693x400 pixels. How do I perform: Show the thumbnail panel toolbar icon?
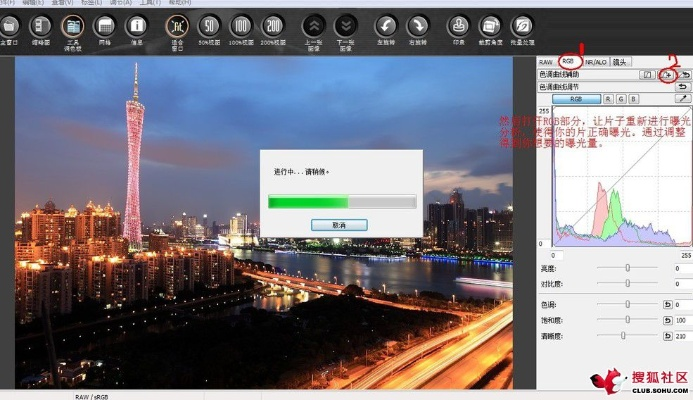pos(41,26)
